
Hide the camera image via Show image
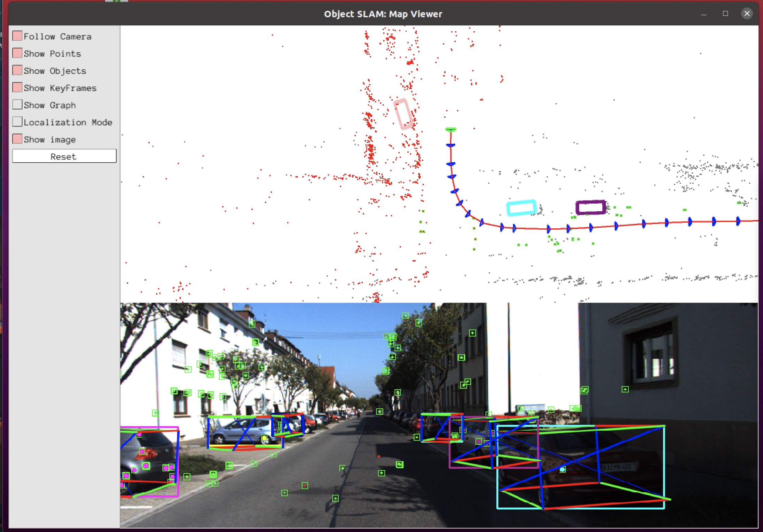coord(17,139)
